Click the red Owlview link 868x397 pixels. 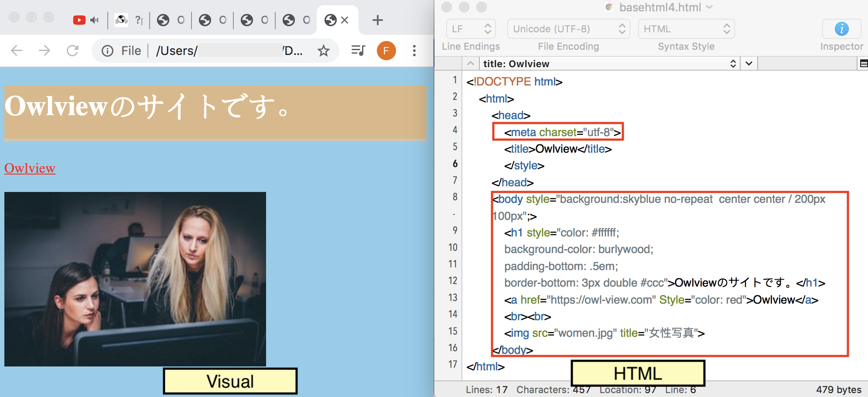29,168
